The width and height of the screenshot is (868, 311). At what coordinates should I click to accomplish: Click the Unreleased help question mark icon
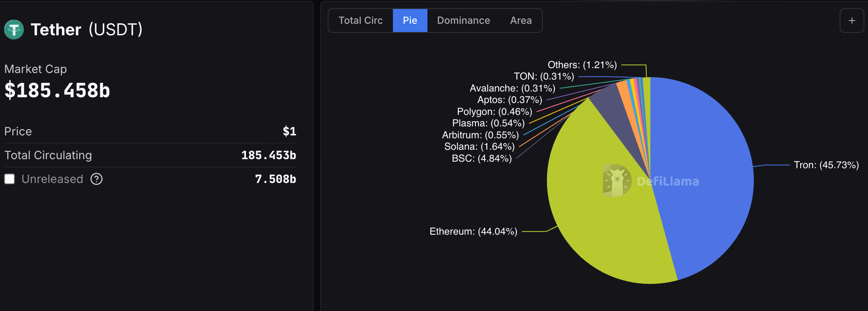[96, 179]
